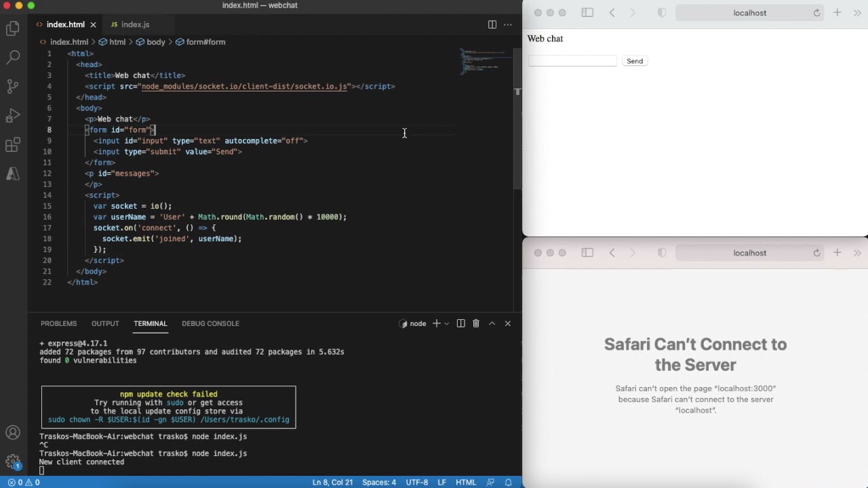
Task: Change language mode HTML in status bar
Action: pos(466,483)
